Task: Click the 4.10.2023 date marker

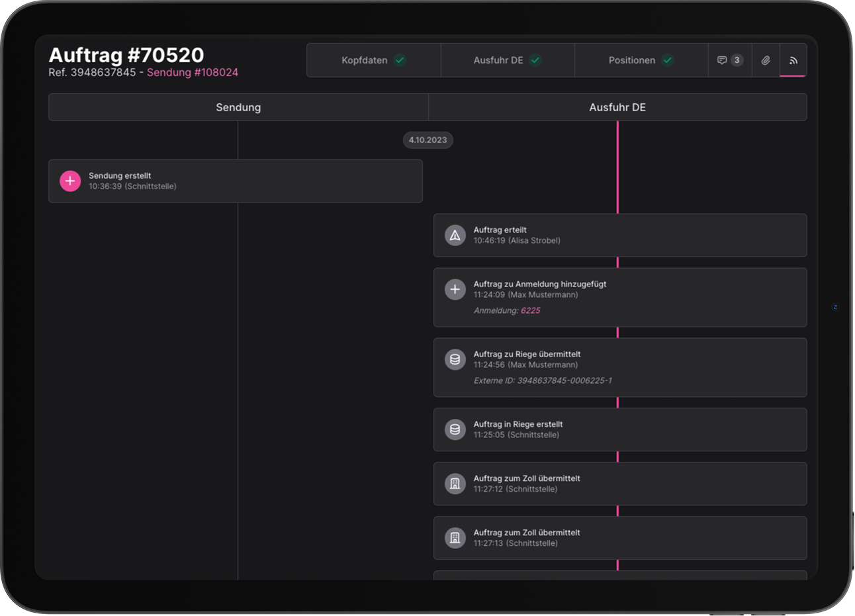Action: 428,140
